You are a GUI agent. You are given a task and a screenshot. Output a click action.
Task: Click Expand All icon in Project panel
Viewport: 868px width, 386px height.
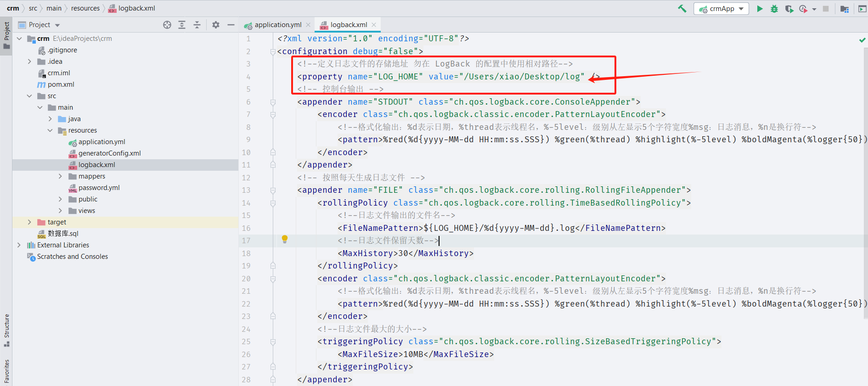pyautogui.click(x=182, y=25)
